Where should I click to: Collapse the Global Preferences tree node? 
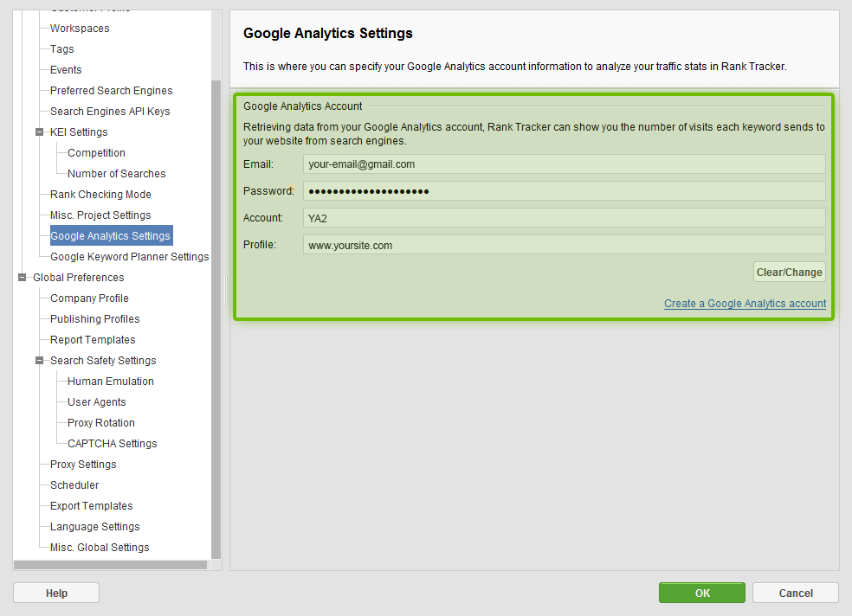point(22,278)
